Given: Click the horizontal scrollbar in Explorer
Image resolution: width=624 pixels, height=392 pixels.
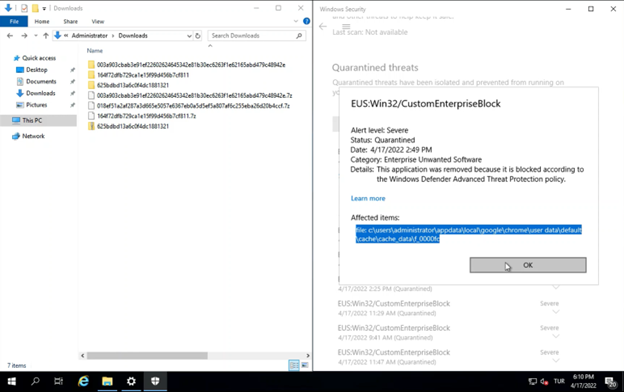Looking at the screenshot, I should tap(147, 355).
